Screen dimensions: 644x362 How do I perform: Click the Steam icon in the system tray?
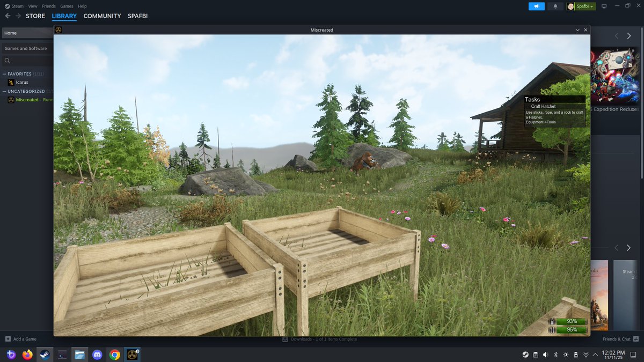click(525, 354)
